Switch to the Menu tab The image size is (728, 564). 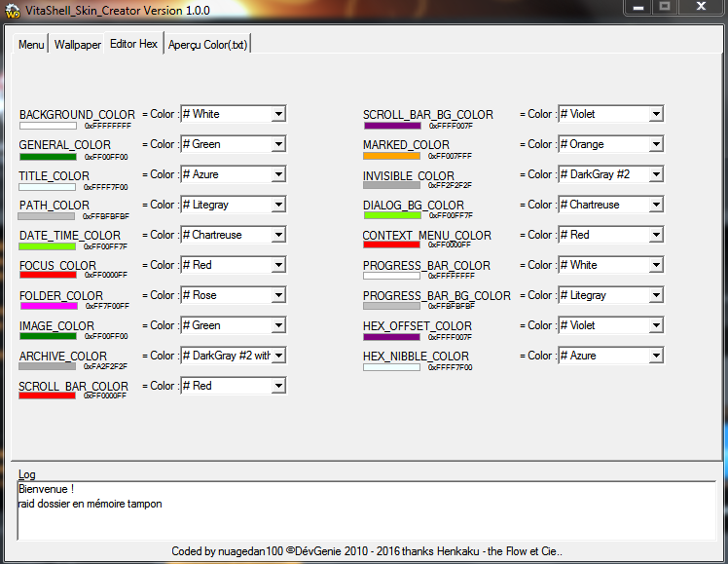click(x=31, y=45)
